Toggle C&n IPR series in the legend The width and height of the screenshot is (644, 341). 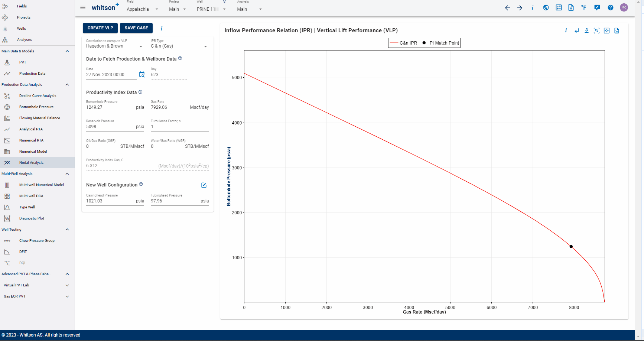403,43
